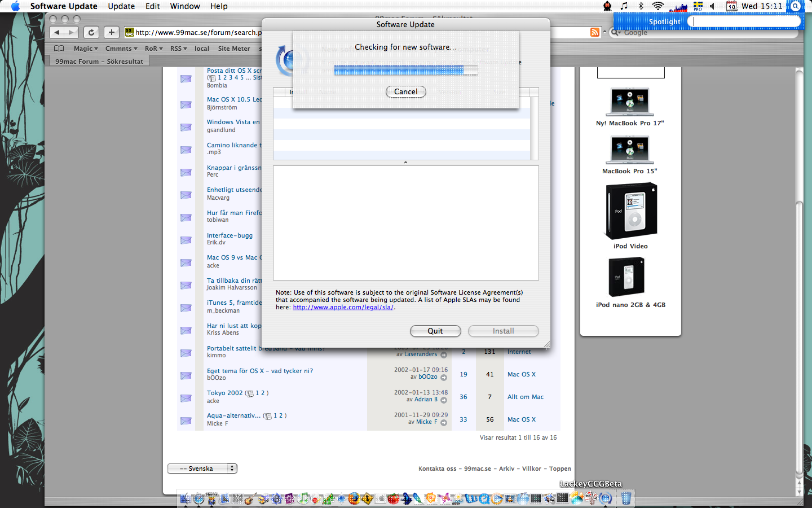Viewport: 812px width, 508px height.
Task: Open the Tokyo 2002 thread
Action: (224, 393)
